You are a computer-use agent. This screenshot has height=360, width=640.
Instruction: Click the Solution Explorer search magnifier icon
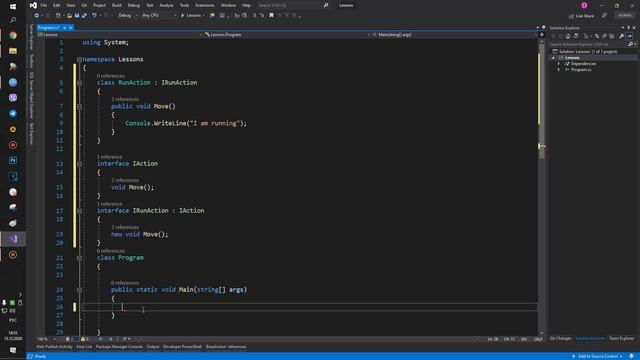[x=630, y=44]
